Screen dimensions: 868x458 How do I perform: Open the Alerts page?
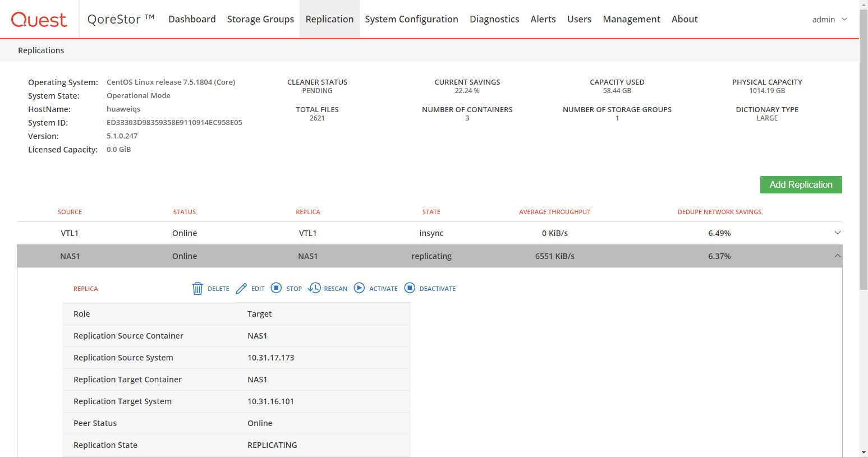(543, 19)
